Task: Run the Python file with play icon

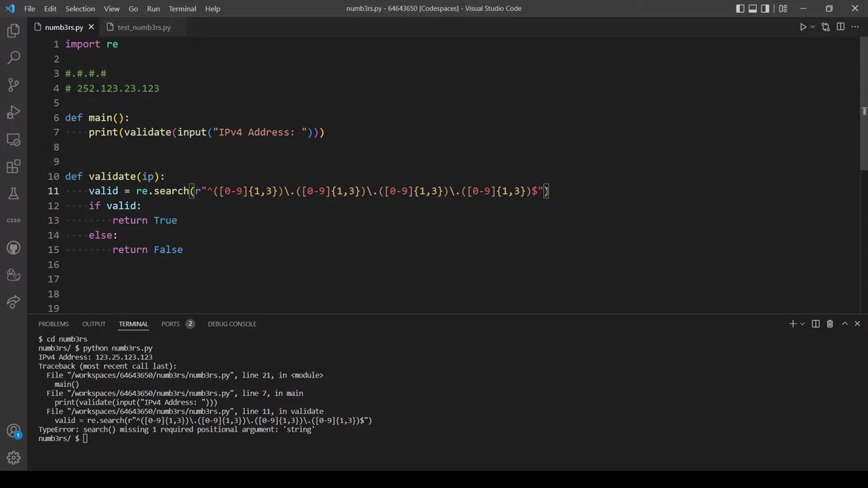Action: 803,27
